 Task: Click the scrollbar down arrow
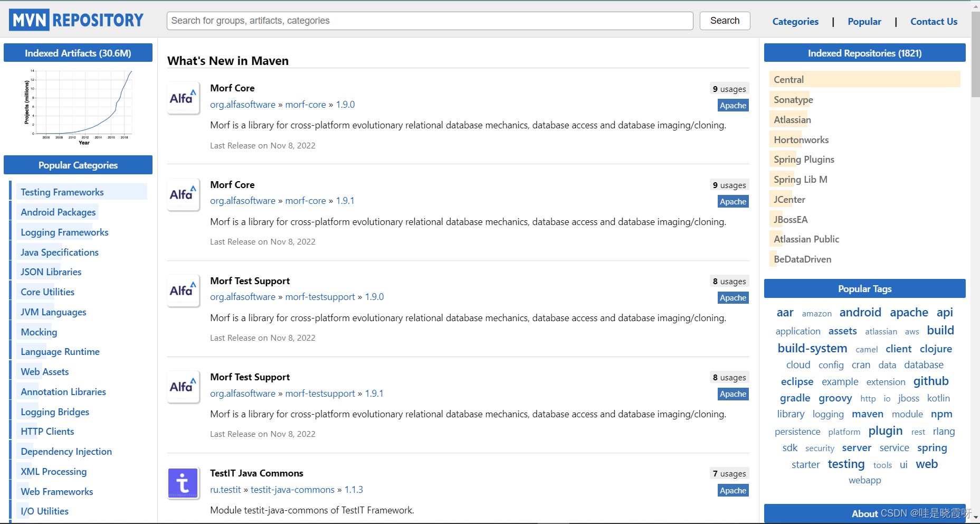tap(975, 518)
